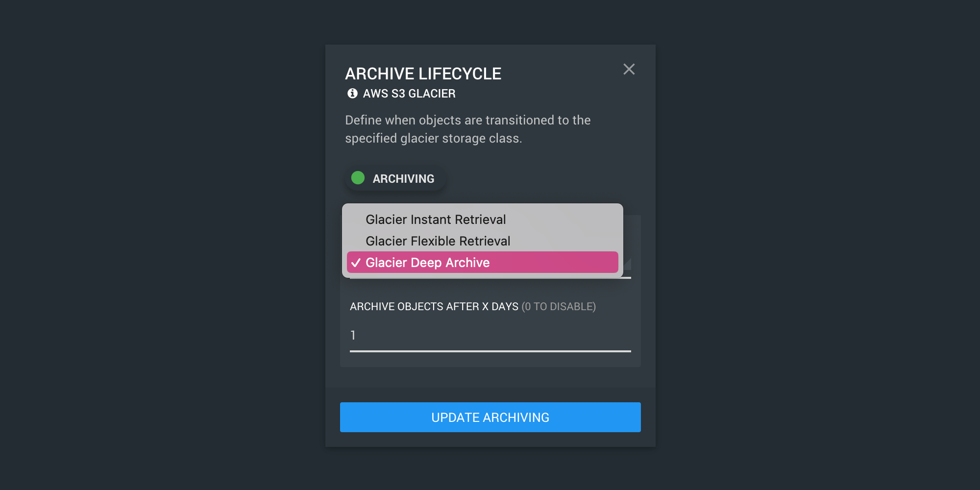980x490 pixels.
Task: Click the green Archiving status dot
Action: point(358,178)
